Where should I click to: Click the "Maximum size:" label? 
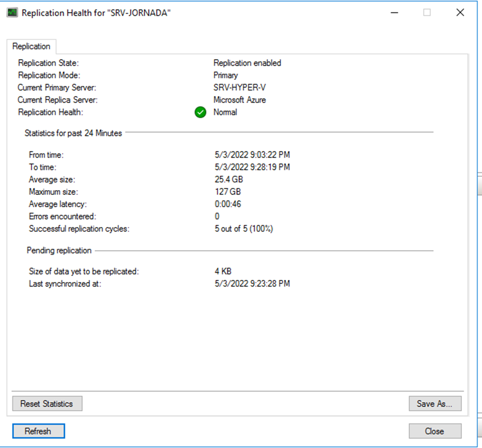coord(54,192)
